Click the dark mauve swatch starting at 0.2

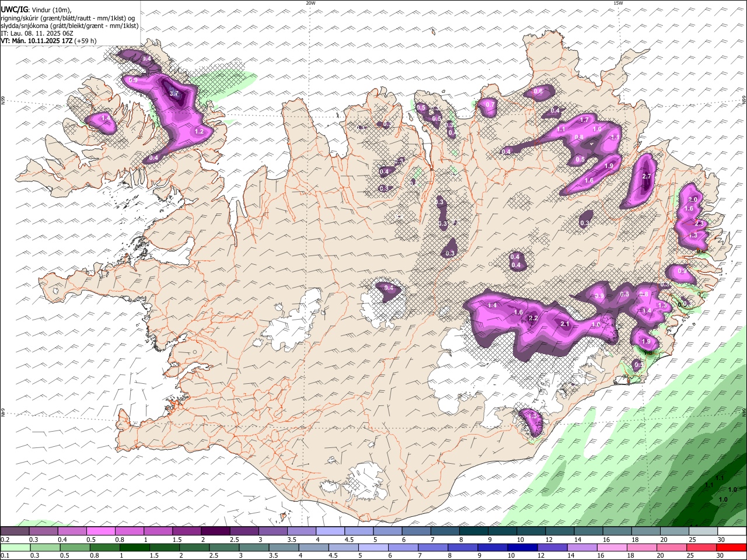[x=15, y=531]
